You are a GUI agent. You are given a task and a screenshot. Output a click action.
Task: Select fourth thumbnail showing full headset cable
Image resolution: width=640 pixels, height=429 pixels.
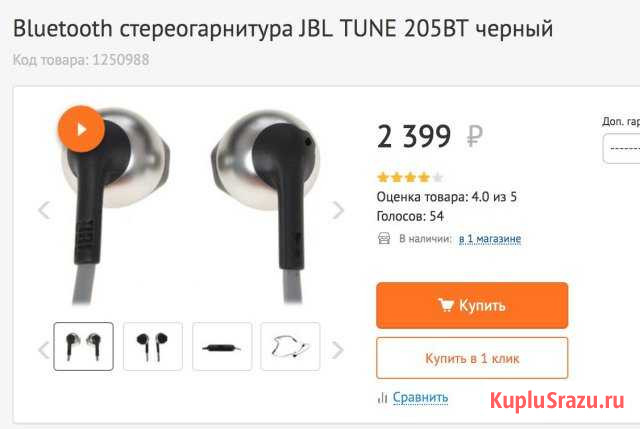[x=290, y=346]
